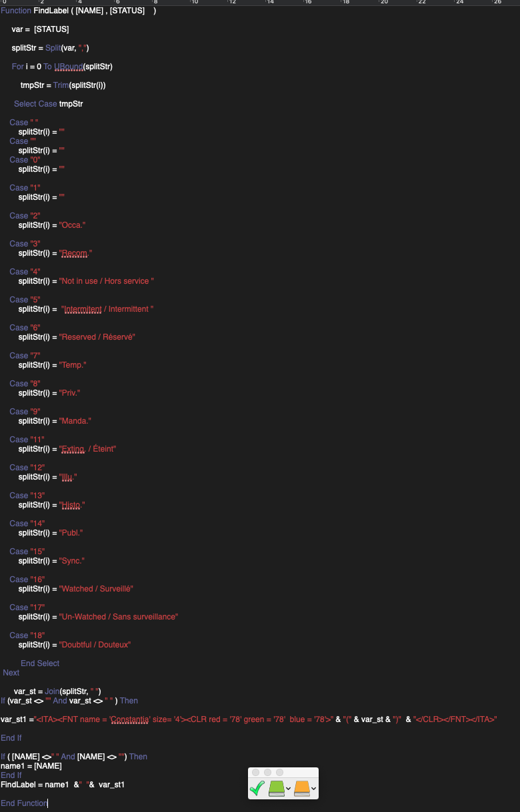Click the 'Reserved / Réservé' string
520x812 pixels.
[x=97, y=337]
